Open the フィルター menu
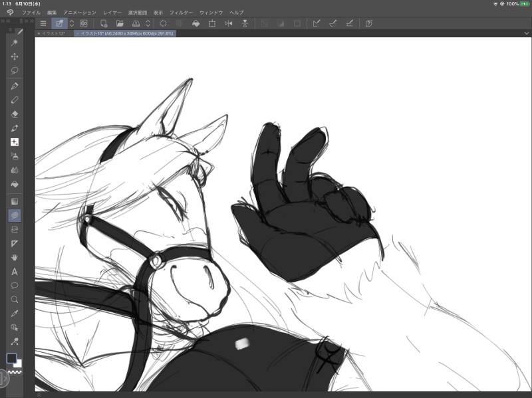 point(181,13)
